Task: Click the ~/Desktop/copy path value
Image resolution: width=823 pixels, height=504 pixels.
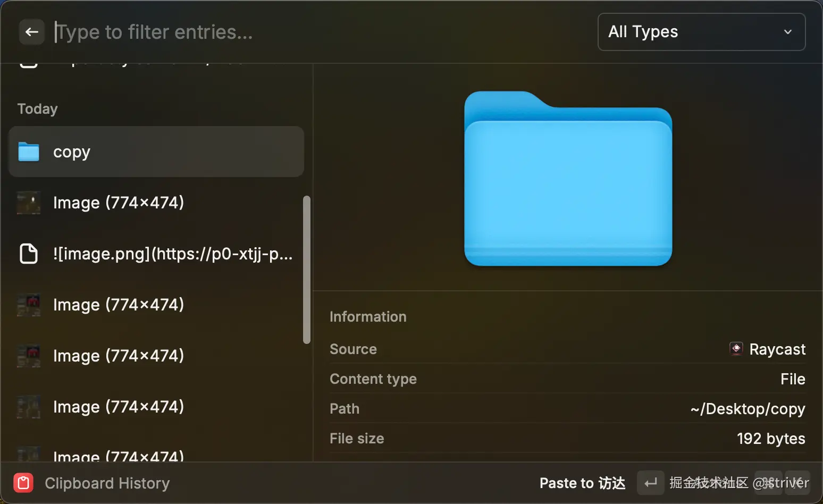Action: coord(748,409)
